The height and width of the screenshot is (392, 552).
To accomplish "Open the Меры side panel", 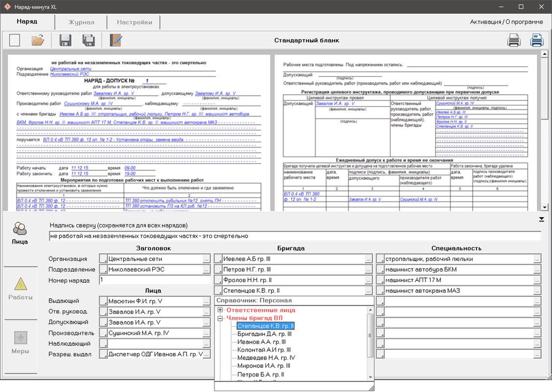I will (20, 343).
